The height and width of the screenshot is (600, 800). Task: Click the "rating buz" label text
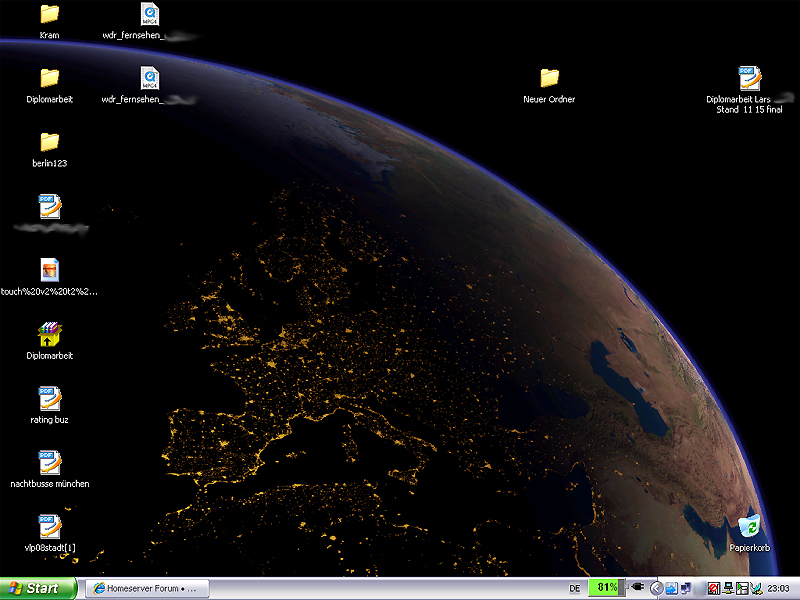49,420
